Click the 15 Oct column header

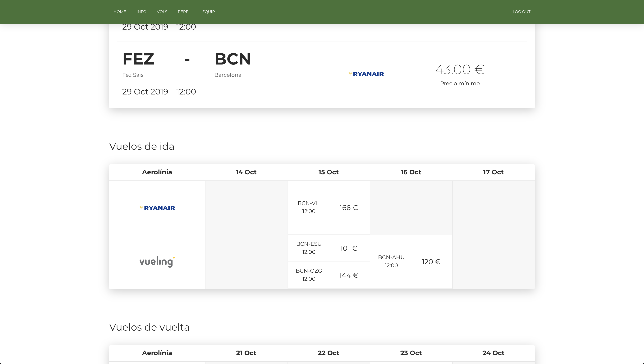point(328,172)
